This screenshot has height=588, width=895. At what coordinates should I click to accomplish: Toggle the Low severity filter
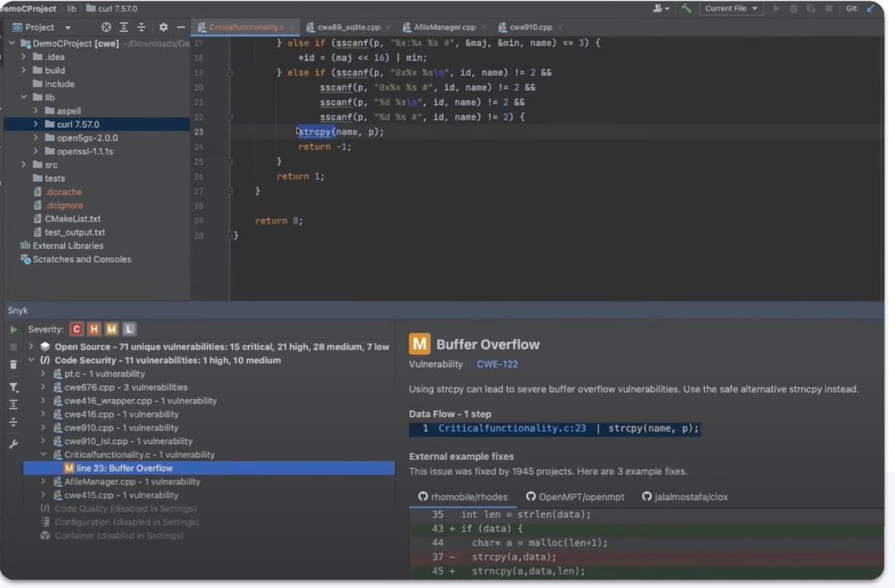tap(129, 329)
